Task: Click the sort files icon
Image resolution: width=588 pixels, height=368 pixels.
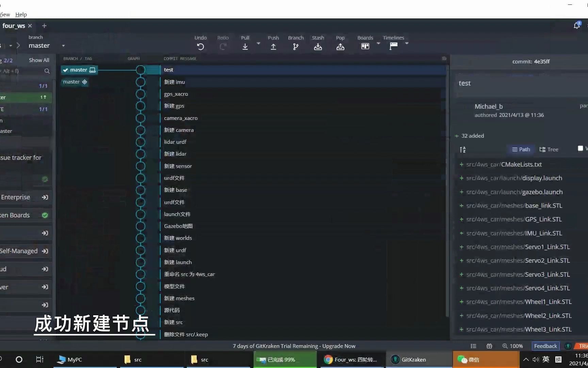Action: point(463,149)
